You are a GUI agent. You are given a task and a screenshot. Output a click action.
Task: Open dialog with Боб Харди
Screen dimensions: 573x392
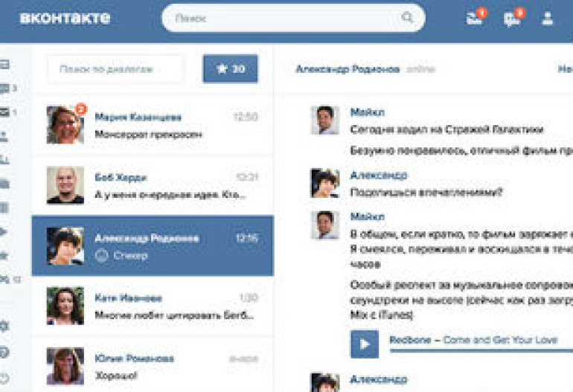coord(153,185)
